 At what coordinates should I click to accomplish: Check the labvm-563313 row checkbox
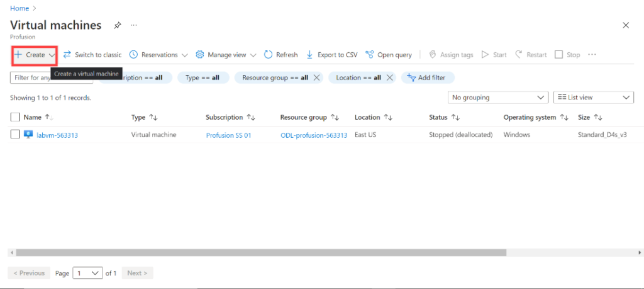[15, 135]
